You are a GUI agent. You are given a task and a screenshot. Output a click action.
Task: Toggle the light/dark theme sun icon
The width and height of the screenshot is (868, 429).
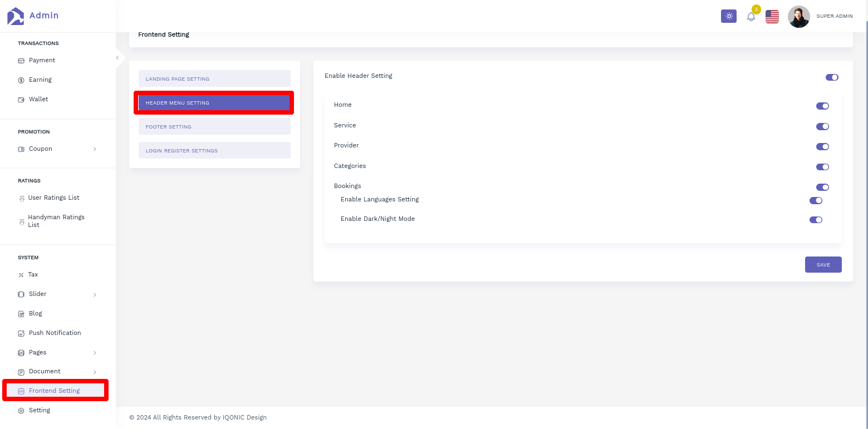pos(728,17)
